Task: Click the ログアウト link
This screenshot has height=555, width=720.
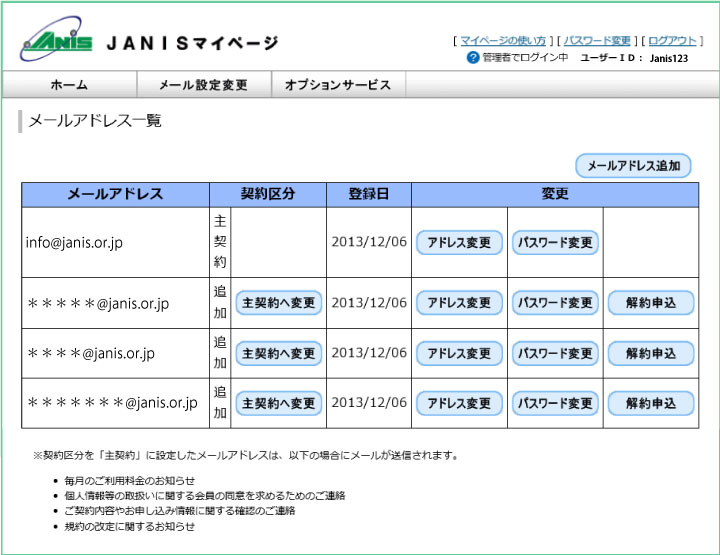Action: click(x=672, y=41)
